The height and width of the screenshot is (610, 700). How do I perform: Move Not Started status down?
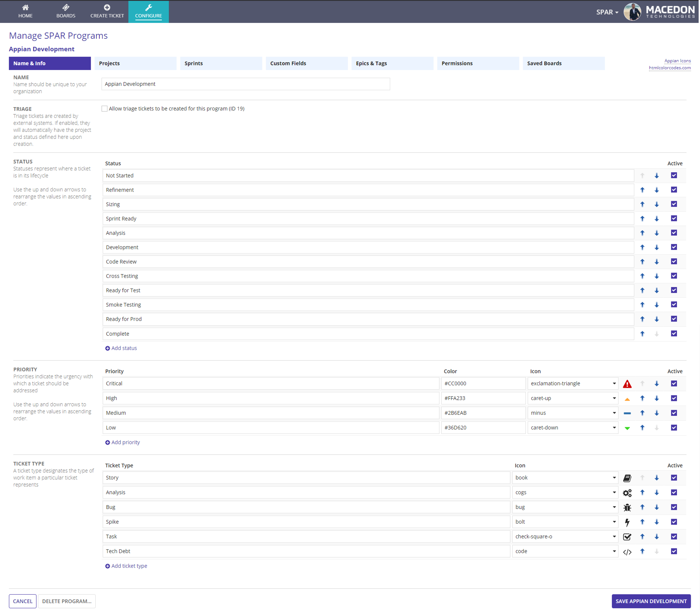(x=656, y=176)
